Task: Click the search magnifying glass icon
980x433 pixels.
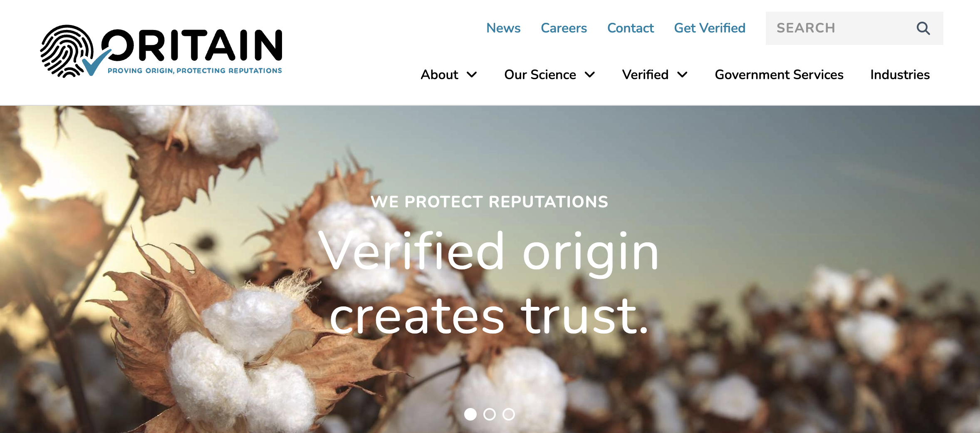Action: [x=923, y=28]
